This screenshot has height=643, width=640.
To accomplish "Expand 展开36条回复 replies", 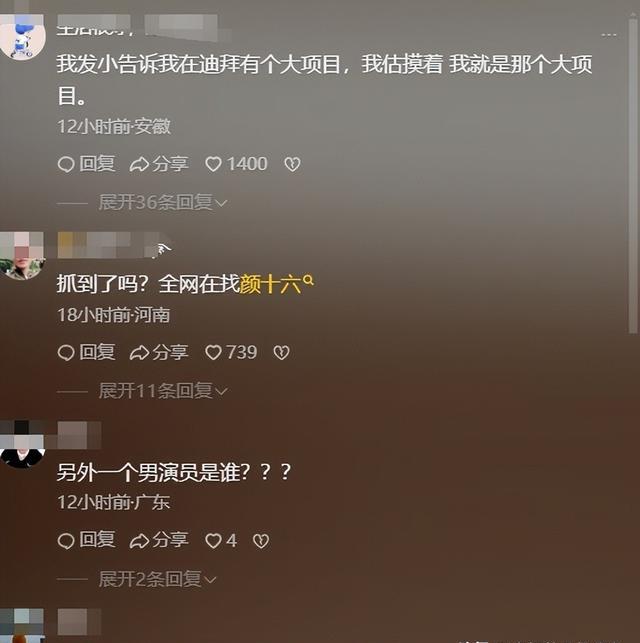I will click(163, 202).
